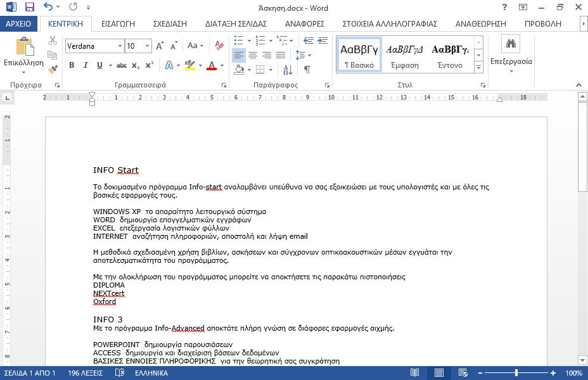588x380 pixels.
Task: Toggle strikethrough formatting
Action: (x=122, y=65)
